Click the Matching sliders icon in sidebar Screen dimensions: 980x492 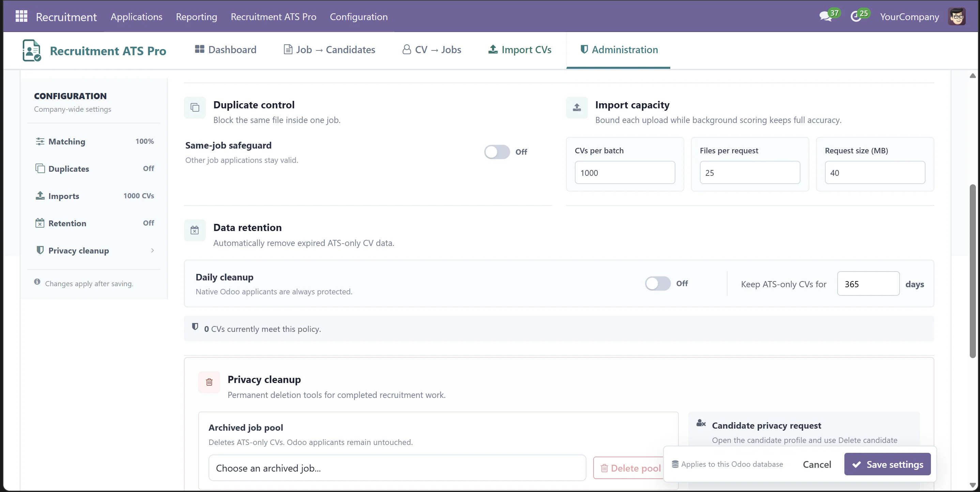40,141
